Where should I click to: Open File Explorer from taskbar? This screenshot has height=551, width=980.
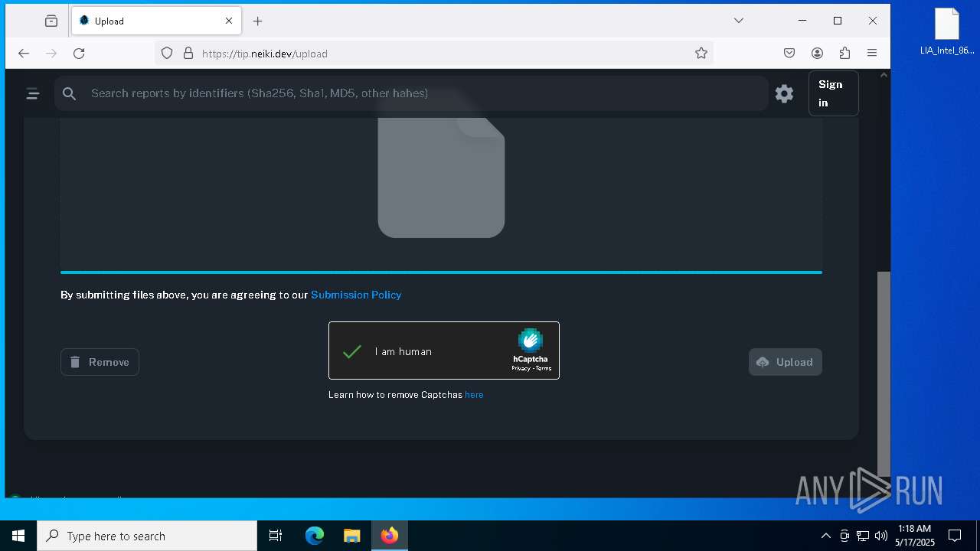tap(351, 536)
